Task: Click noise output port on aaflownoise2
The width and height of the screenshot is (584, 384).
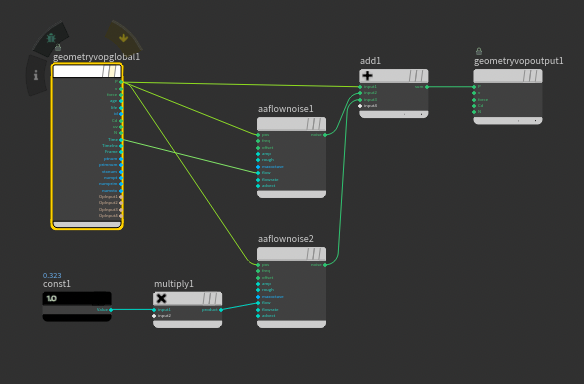Action: click(325, 265)
